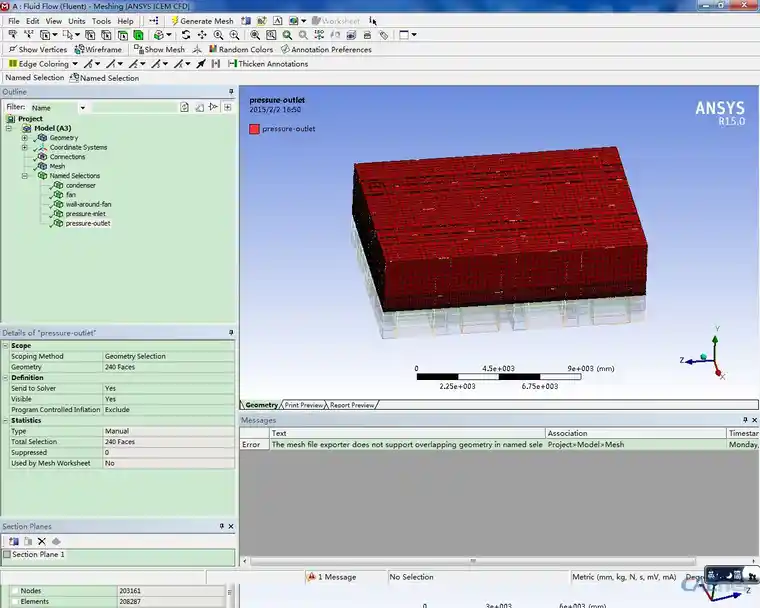This screenshot has height=608, width=760.
Task: Select the wall-around-fan named selection
Action: click(88, 204)
